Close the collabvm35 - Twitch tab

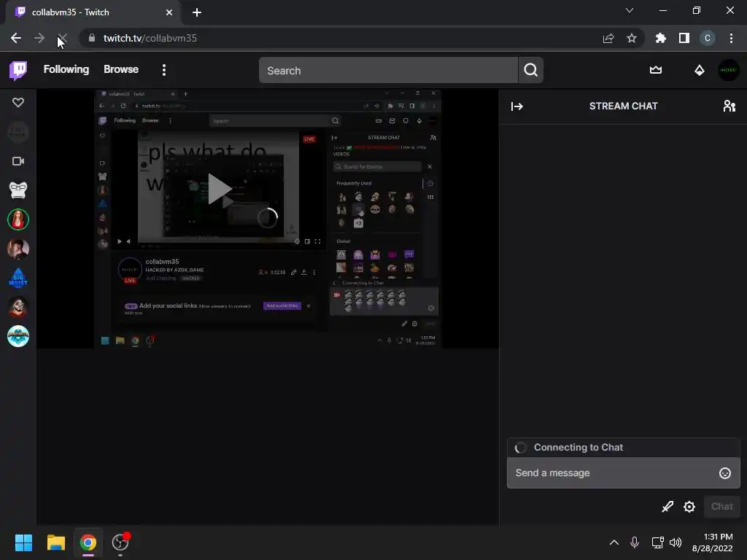coord(169,12)
